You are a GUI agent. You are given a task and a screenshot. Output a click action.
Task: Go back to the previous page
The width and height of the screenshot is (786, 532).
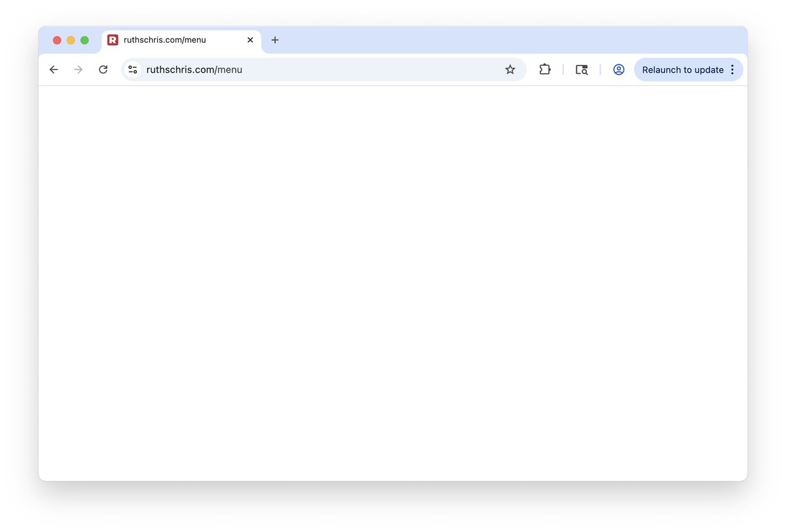point(54,69)
